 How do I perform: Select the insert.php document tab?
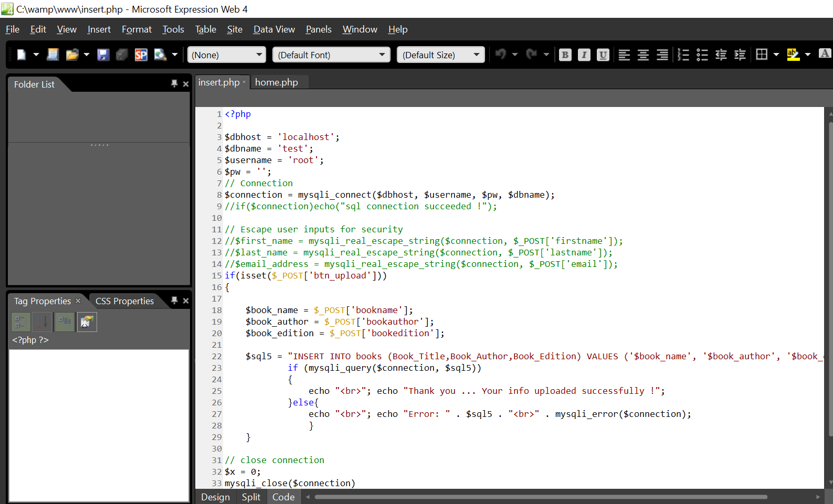(219, 82)
